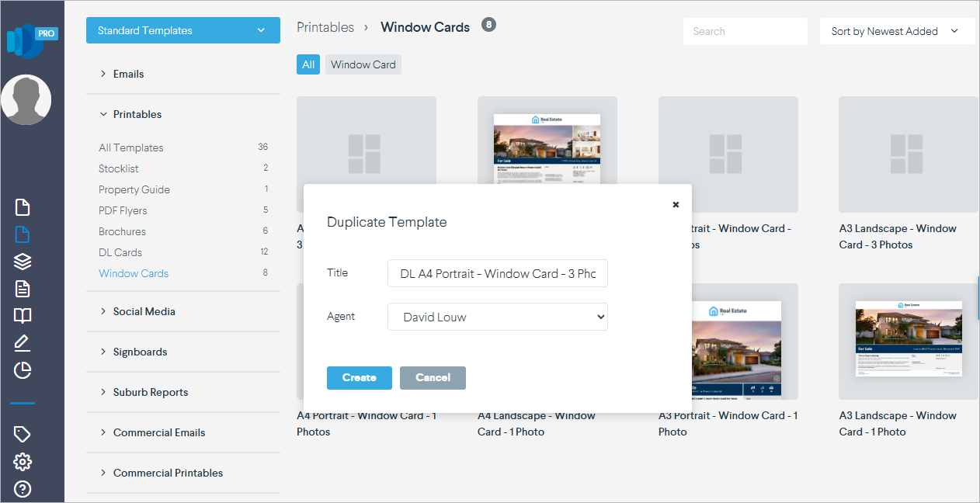
Task: Go to the Printables breadcrumb
Action: (x=325, y=27)
